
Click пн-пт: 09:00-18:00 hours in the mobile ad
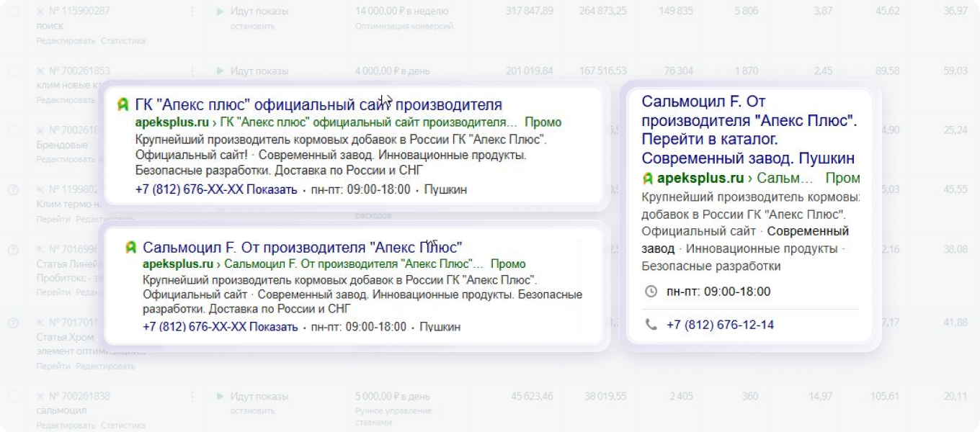[718, 292]
